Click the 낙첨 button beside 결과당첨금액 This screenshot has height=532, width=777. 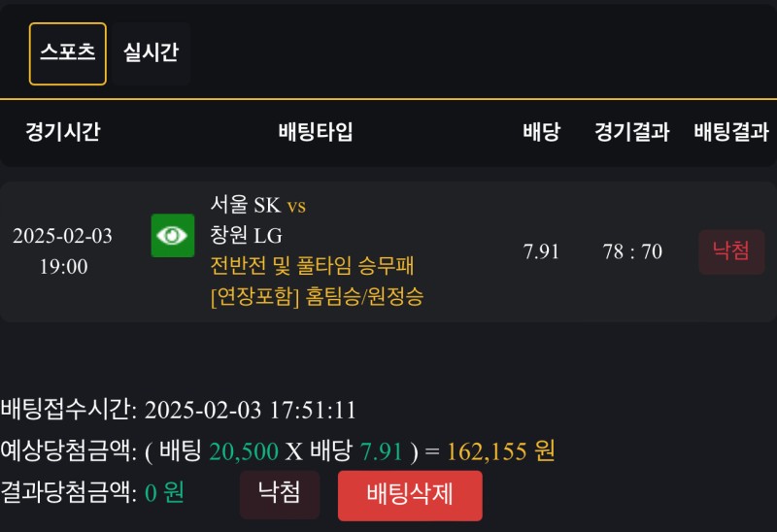pos(279,494)
